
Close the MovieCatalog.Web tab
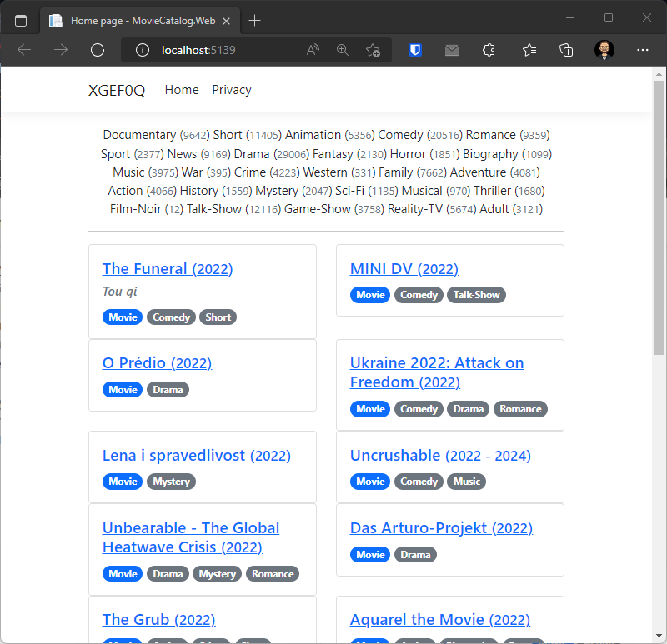226,20
